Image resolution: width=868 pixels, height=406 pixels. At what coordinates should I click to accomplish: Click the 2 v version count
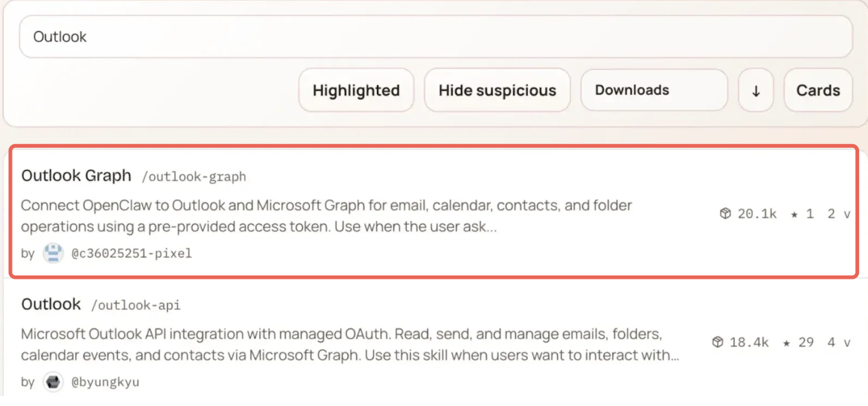839,214
